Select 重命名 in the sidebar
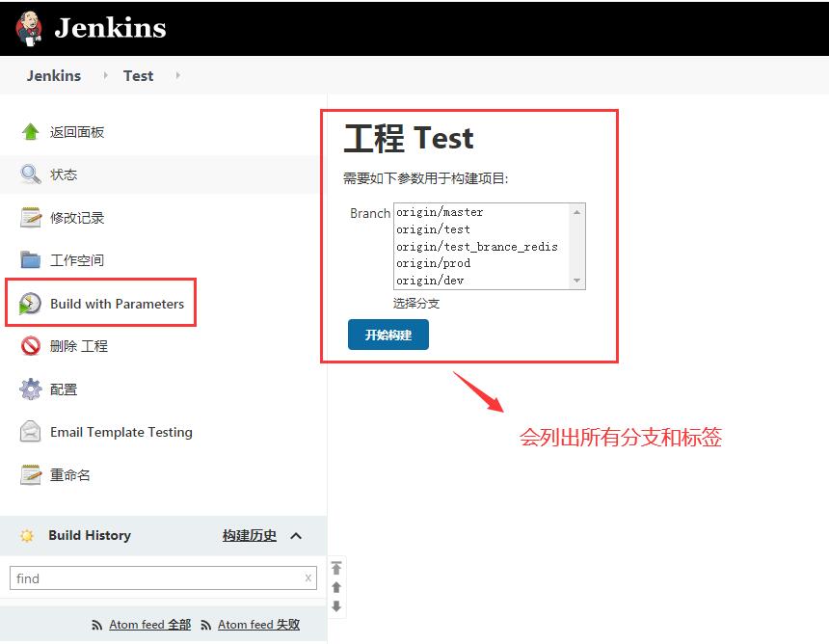The height and width of the screenshot is (644, 829). [x=69, y=475]
